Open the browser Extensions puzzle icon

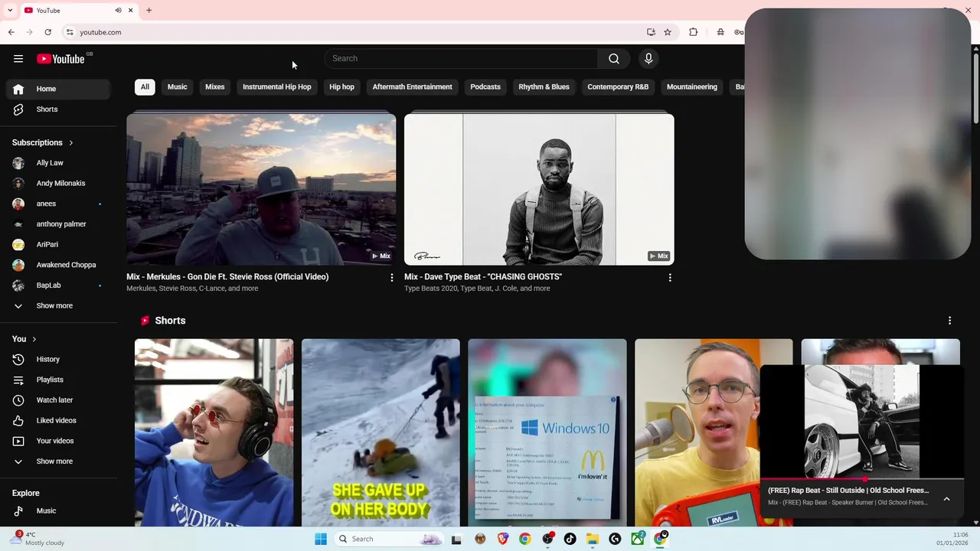(694, 32)
